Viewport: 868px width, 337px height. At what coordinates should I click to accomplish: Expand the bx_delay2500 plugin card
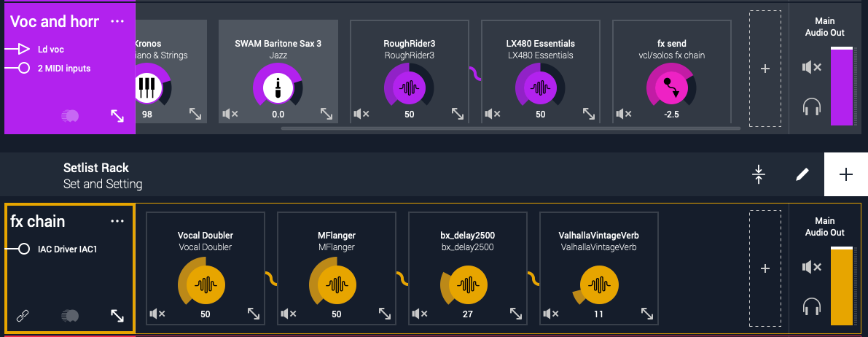516,314
